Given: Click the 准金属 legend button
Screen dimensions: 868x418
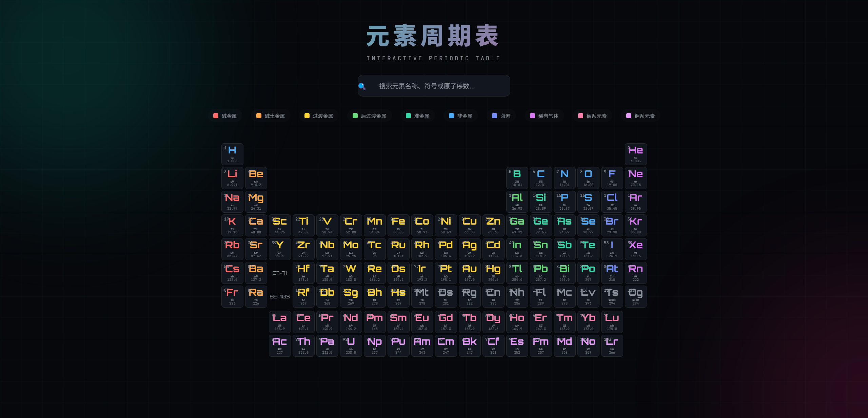Looking at the screenshot, I should click(417, 116).
